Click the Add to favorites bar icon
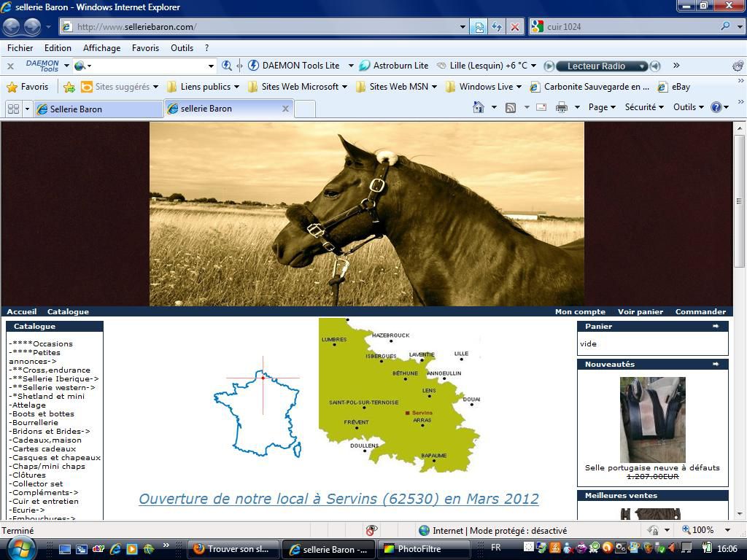 [69, 87]
